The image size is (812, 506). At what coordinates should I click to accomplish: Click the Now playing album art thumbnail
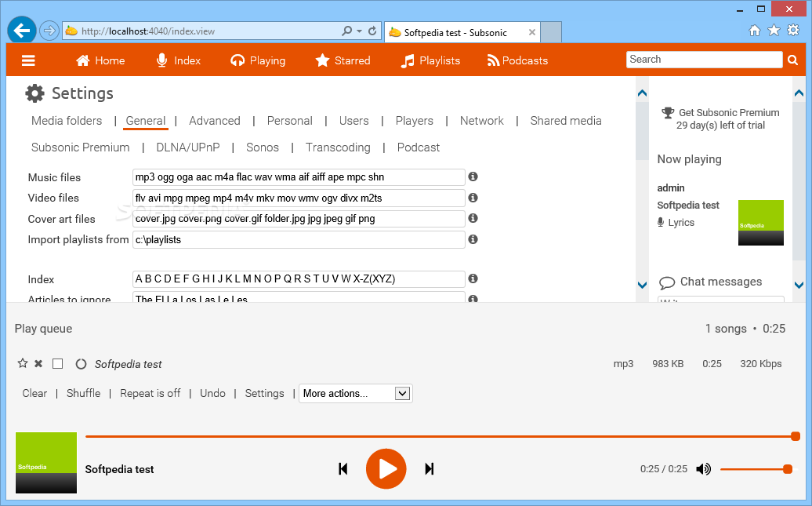[x=761, y=223]
